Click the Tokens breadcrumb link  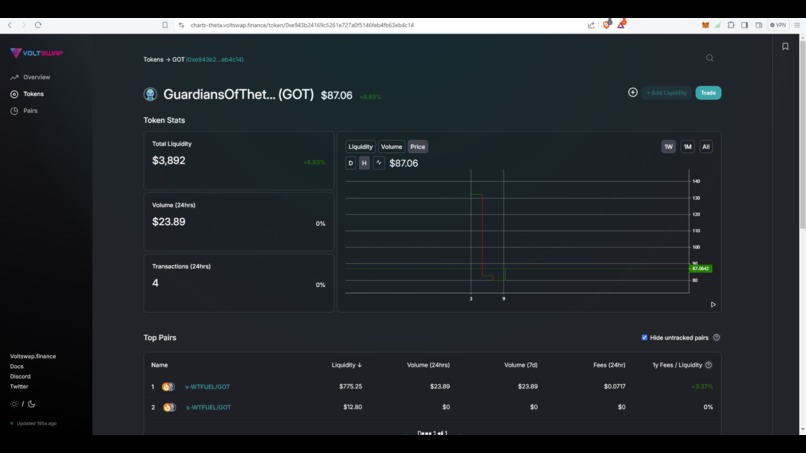coord(153,60)
